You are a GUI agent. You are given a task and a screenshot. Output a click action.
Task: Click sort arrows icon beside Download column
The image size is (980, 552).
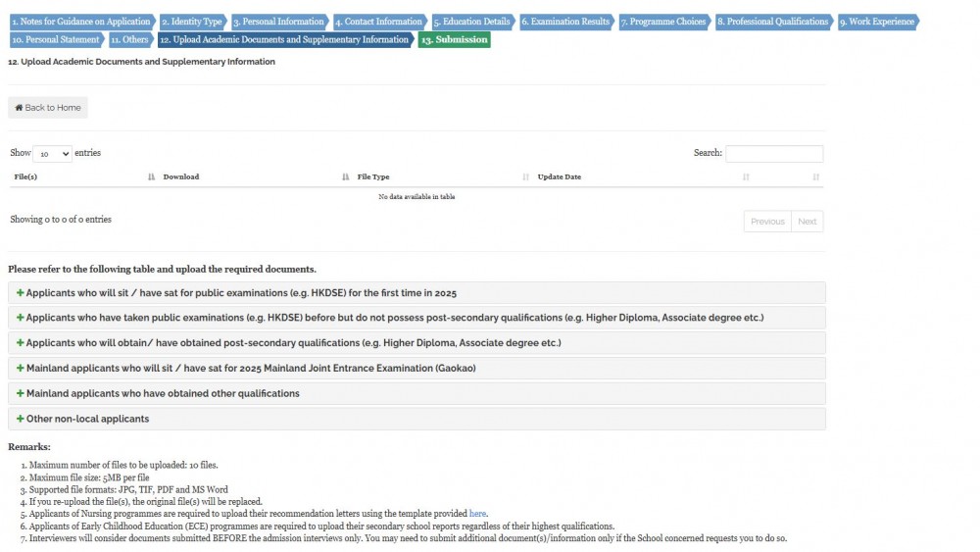[x=346, y=177]
